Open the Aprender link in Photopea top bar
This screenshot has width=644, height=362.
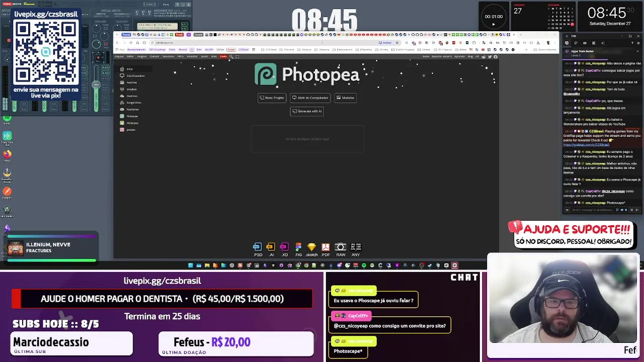459,56
